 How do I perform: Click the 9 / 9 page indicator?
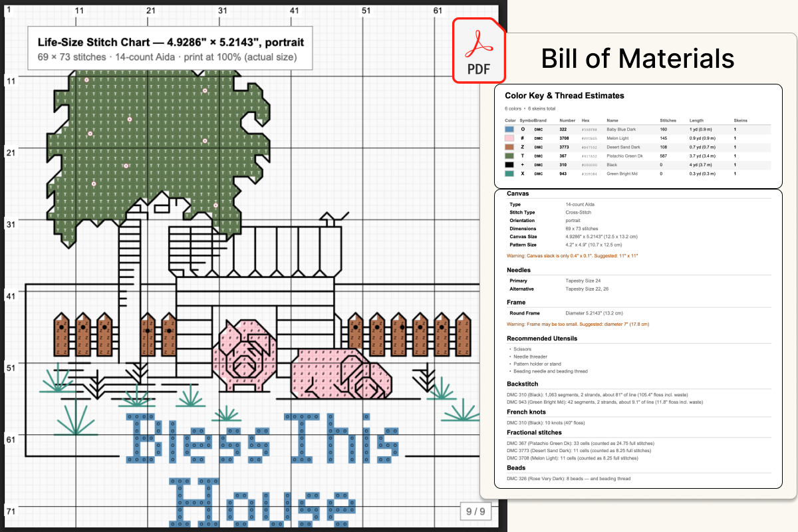[x=475, y=512]
